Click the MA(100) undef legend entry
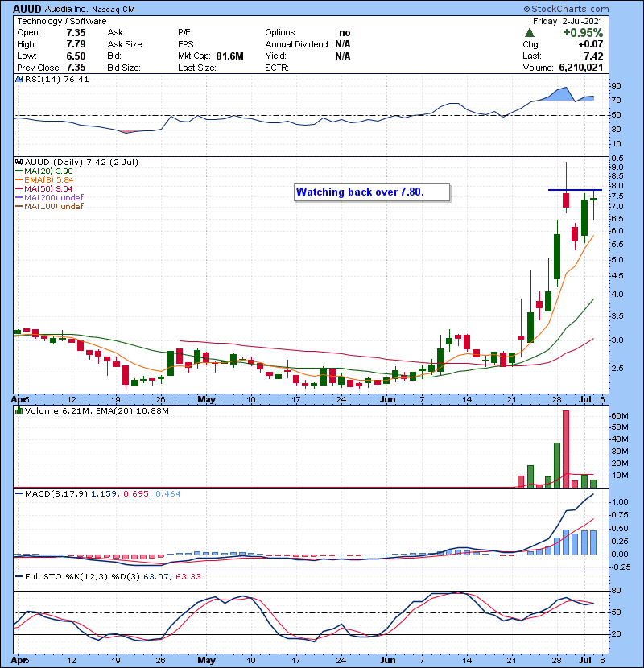This screenshot has width=644, height=668. (x=53, y=207)
